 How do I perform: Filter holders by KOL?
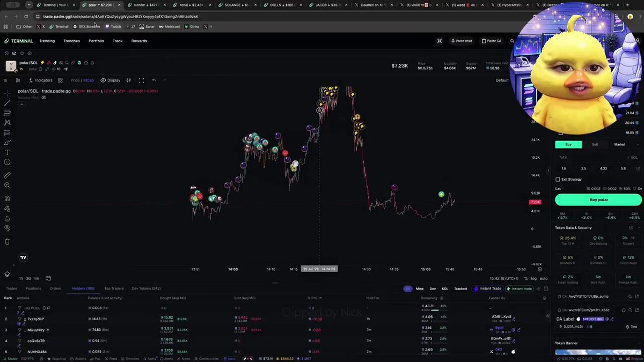tap(445, 289)
